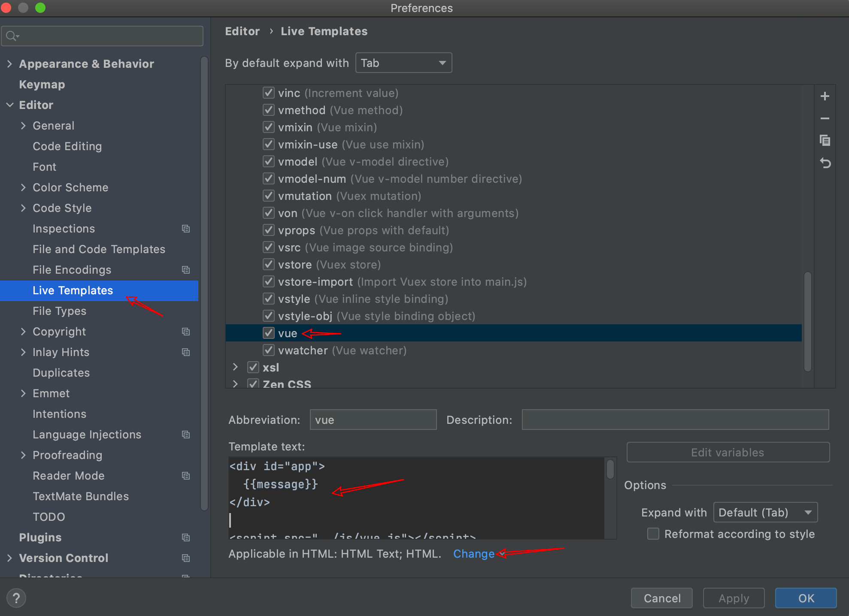Screen dimensions: 849x616
Task: Uncheck the vinc template checkbox
Action: 269,93
